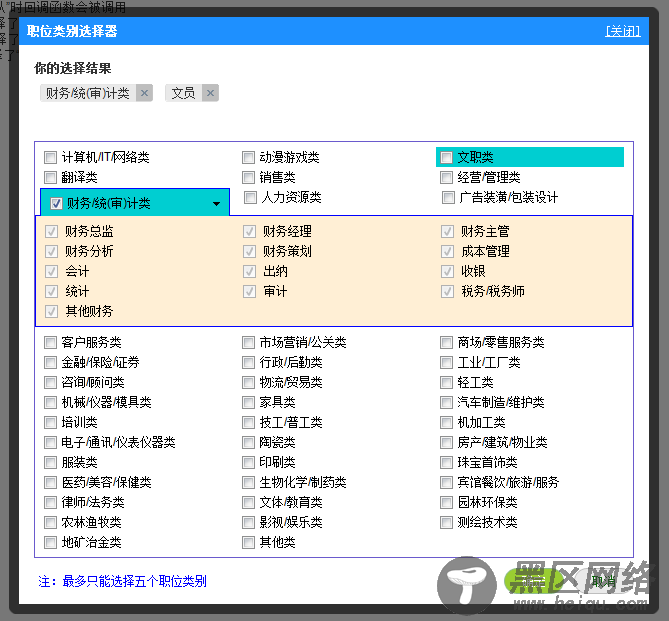Check the 市场营销/公关类 checkbox
The width and height of the screenshot is (669, 621).
click(x=248, y=342)
